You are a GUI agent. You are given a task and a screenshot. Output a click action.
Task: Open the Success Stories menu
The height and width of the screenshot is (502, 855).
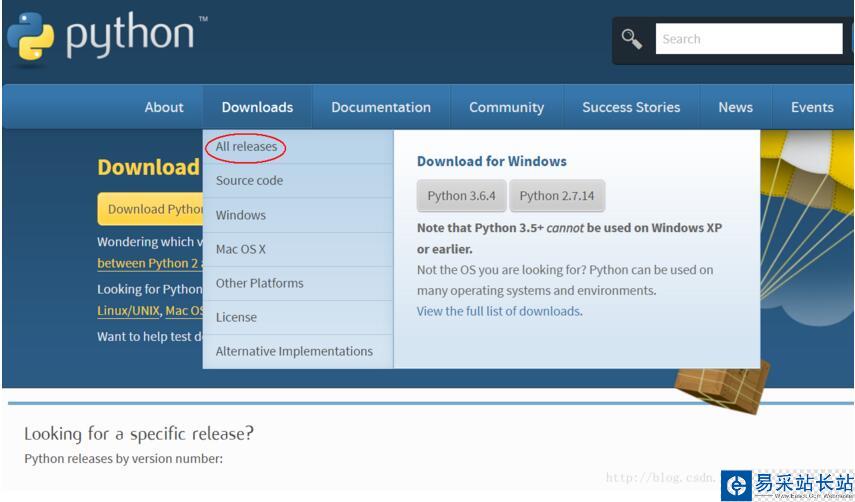click(x=631, y=107)
